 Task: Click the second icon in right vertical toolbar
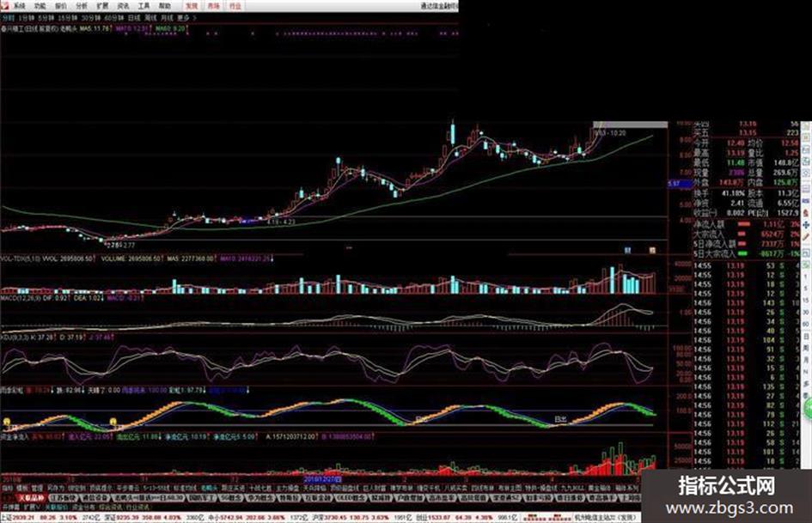click(x=806, y=137)
